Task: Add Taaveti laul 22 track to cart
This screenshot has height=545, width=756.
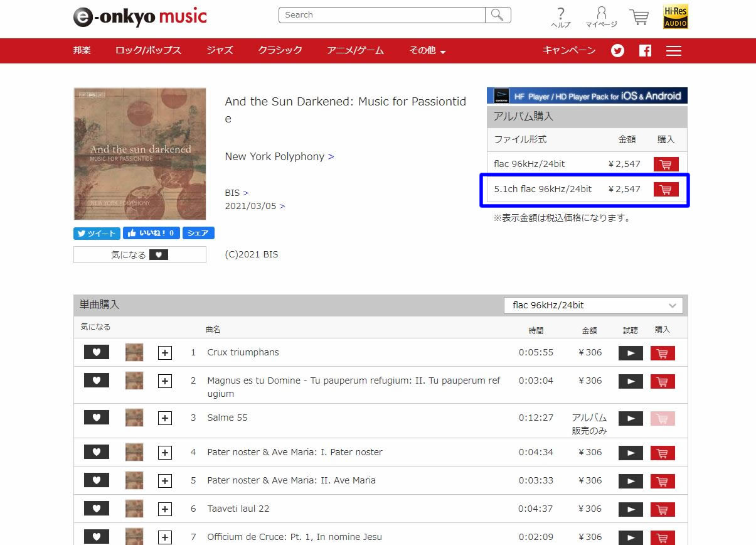Action: coord(663,509)
